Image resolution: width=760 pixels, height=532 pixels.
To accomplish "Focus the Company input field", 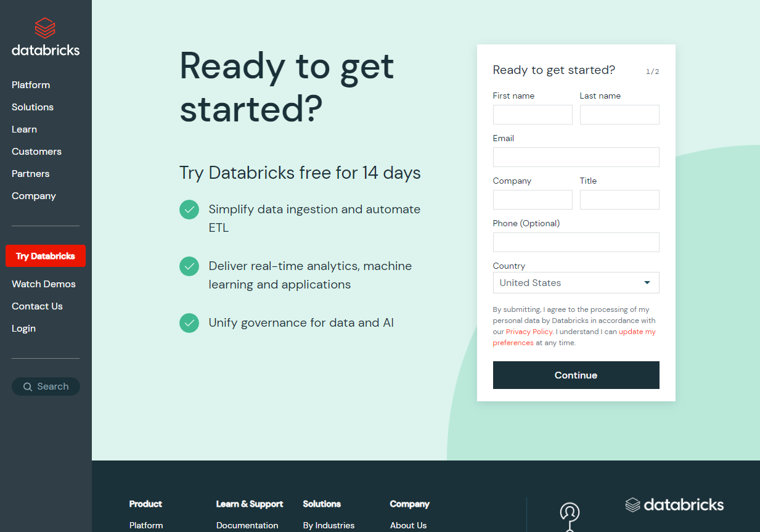I will pos(533,200).
